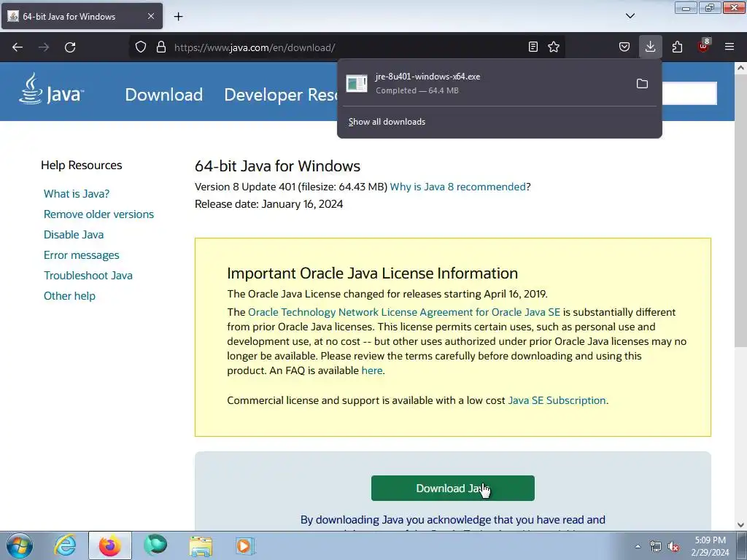Open Java SE Subscription link
Screen dimensions: 747x560
(x=557, y=400)
